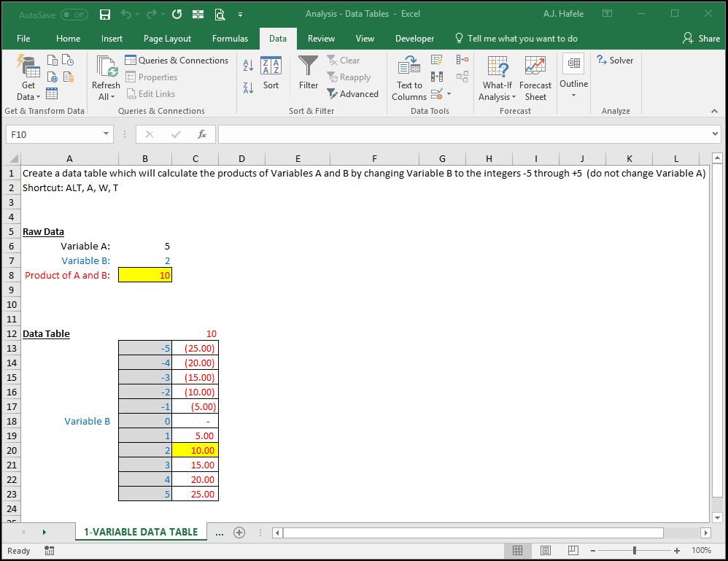Click the Undo arrow icon
The image size is (728, 561).
pyautogui.click(x=125, y=15)
